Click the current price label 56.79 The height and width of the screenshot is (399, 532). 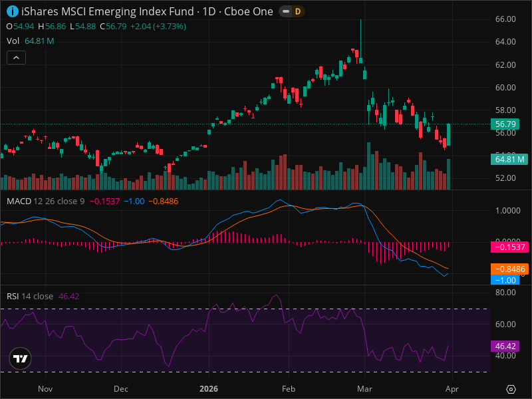click(505, 124)
